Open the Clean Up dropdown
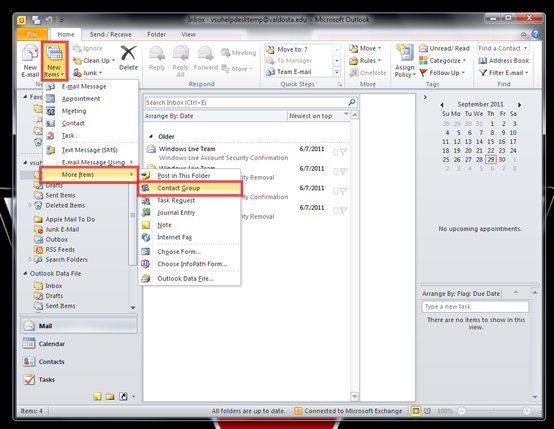 pyautogui.click(x=94, y=60)
